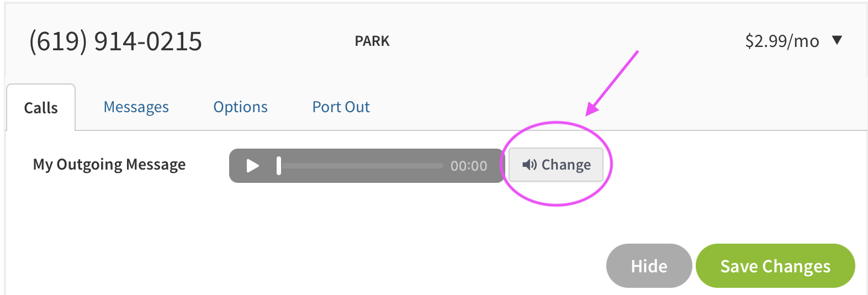Image resolution: width=868 pixels, height=295 pixels.
Task: Open the Messages tab
Action: pos(136,107)
